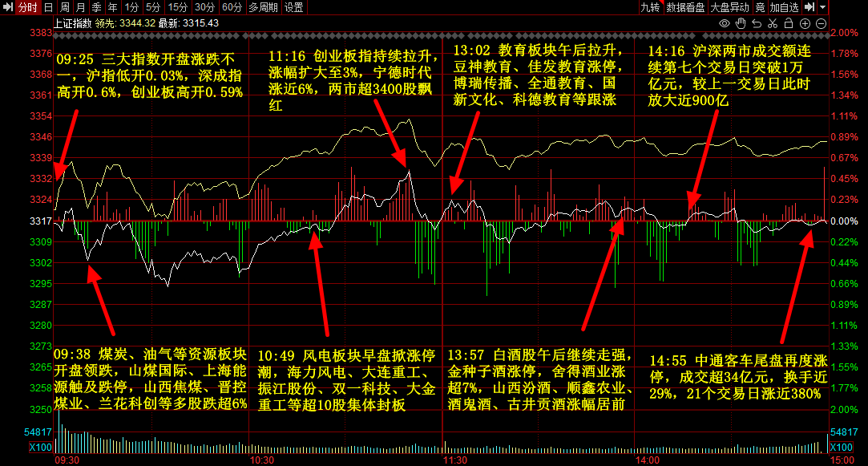Click the 九转 indicator button
This screenshot has height=466, width=868.
point(650,7)
